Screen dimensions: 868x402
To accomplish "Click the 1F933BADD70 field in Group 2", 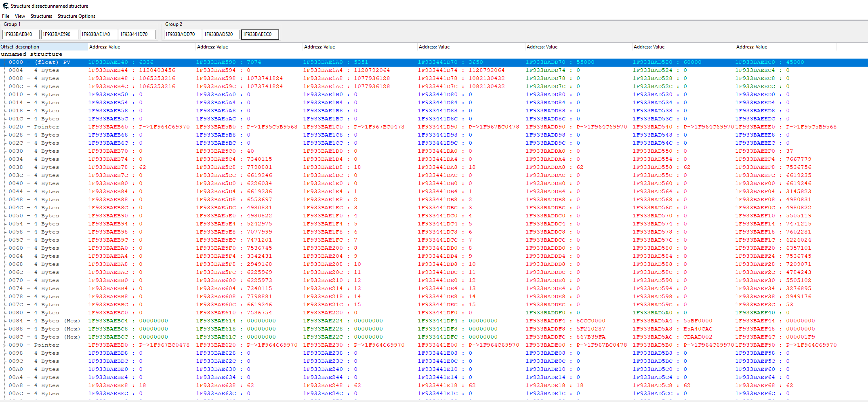I will click(182, 34).
